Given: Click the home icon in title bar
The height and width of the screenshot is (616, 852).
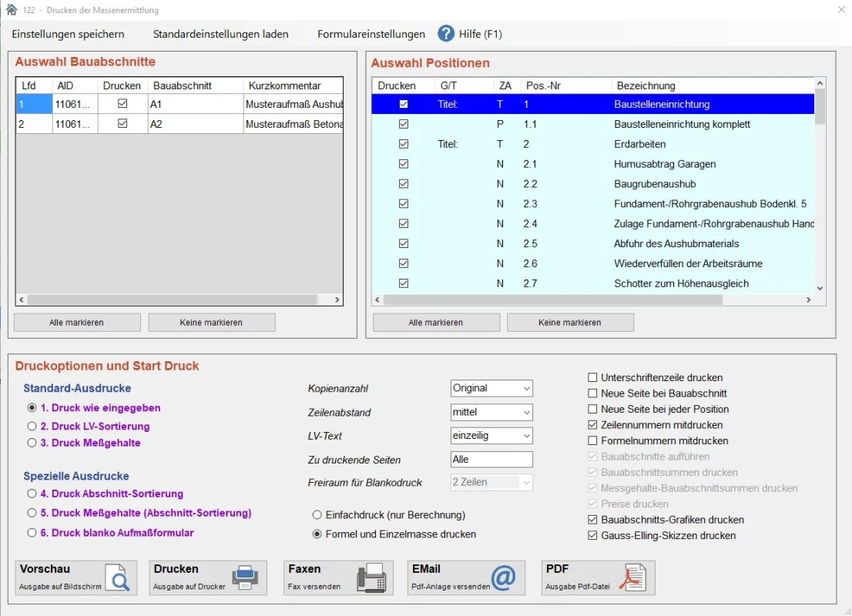Looking at the screenshot, I should click(x=11, y=10).
